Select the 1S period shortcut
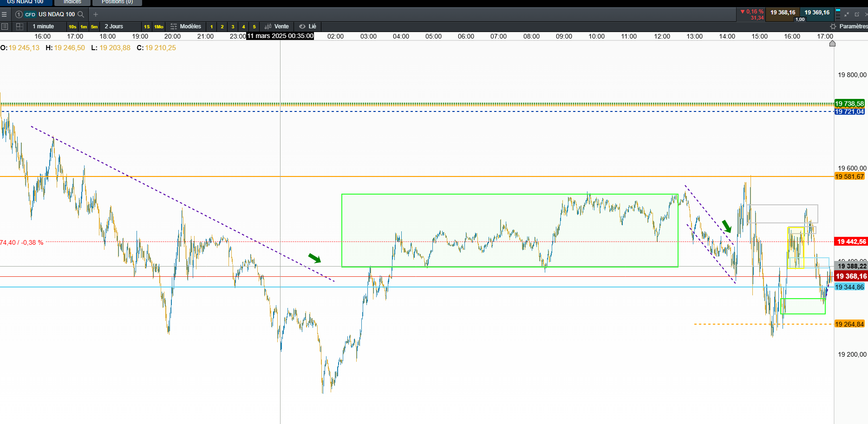 147,26
